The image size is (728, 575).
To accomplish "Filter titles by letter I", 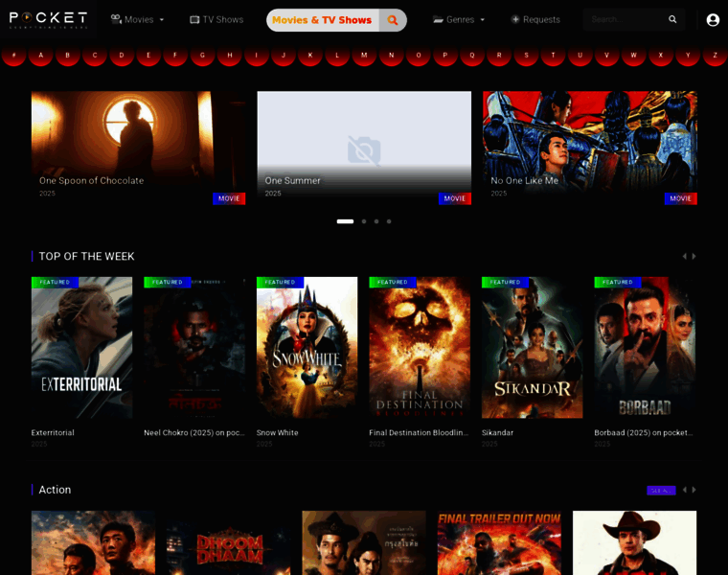I will coord(257,55).
